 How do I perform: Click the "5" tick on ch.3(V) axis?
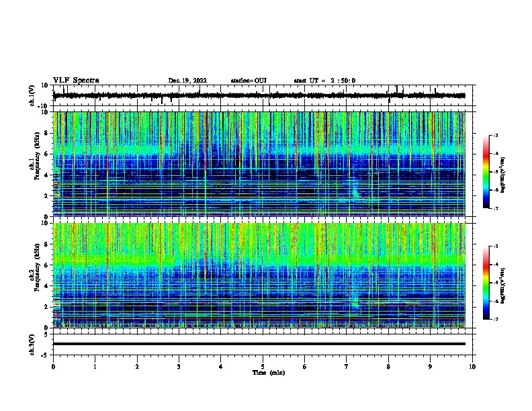[x=46, y=334]
